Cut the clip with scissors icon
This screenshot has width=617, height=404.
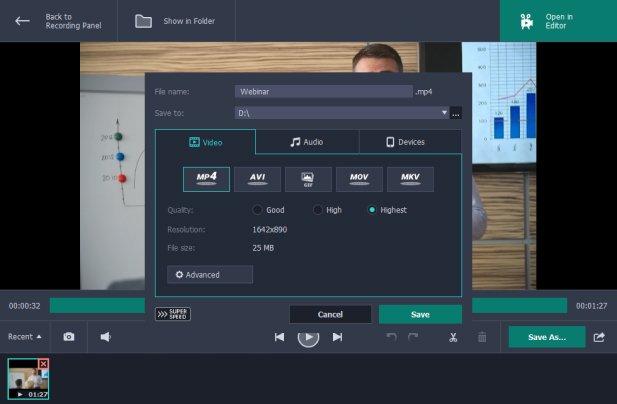click(x=453, y=337)
